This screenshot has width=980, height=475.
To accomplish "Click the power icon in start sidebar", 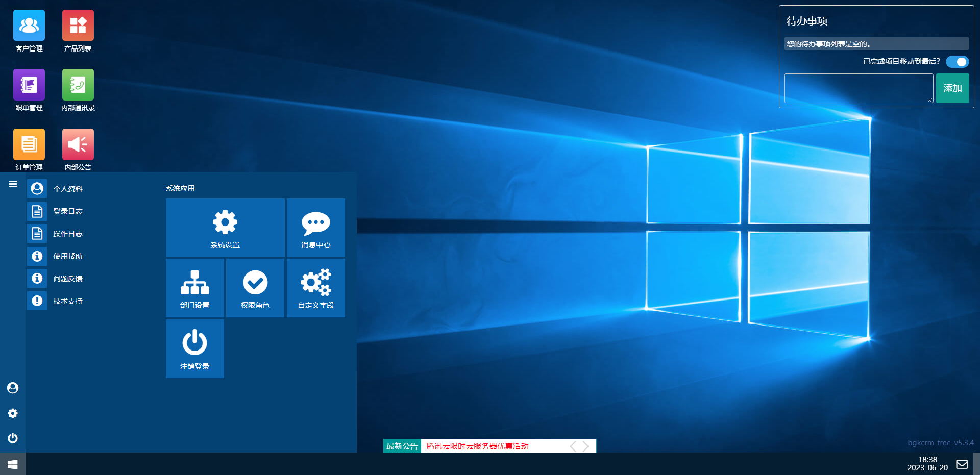I will click(13, 438).
